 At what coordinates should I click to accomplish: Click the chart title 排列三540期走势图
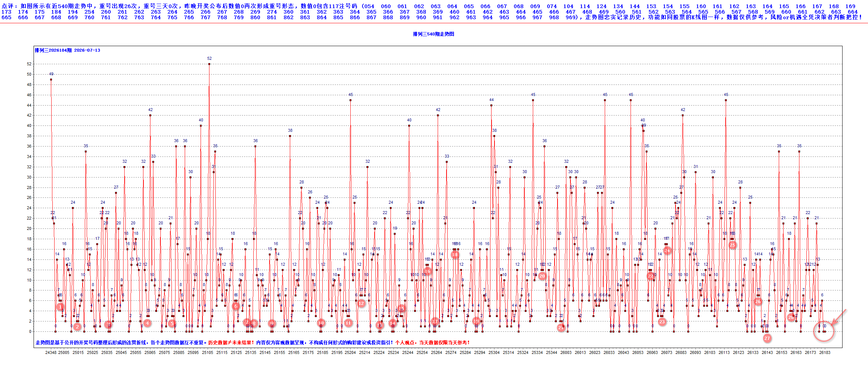tap(433, 34)
